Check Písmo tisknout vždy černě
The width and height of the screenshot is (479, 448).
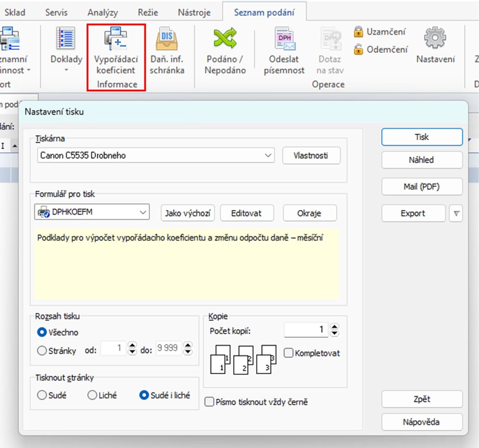coord(209,402)
